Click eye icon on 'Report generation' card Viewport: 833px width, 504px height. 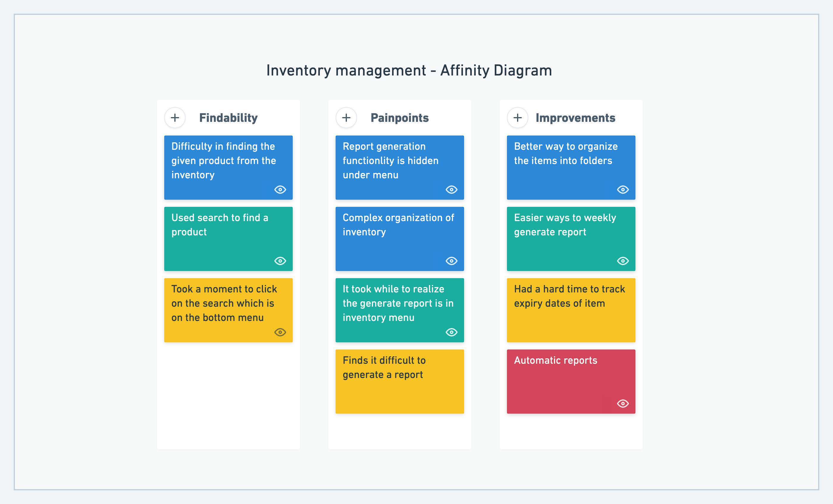coord(451,190)
